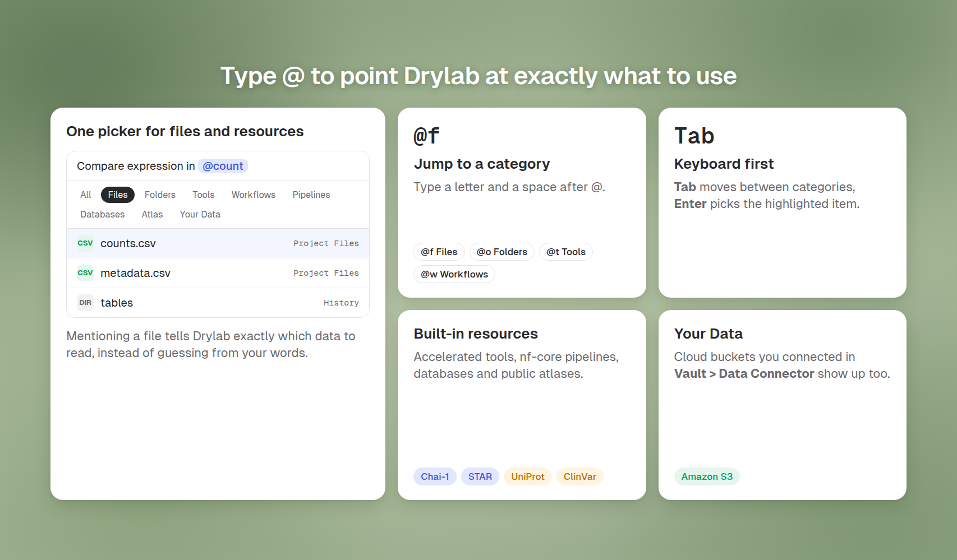Switch to the Databases category tab

(x=103, y=214)
